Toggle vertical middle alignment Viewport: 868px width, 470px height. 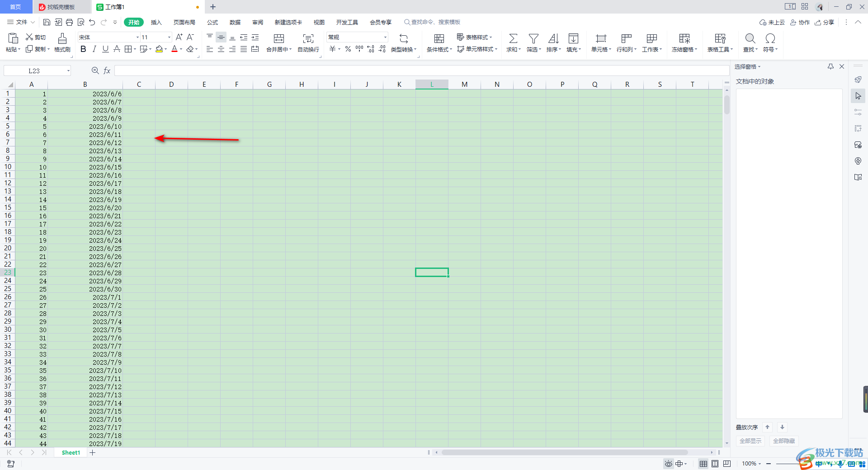(221, 37)
